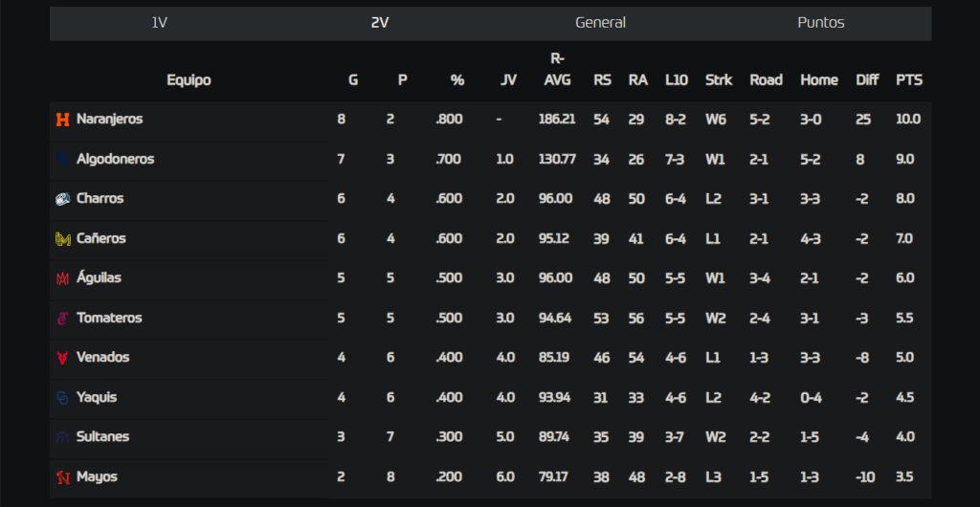Click the Cañeros team logo
Viewport: 980px width, 507px height.
[x=62, y=238]
